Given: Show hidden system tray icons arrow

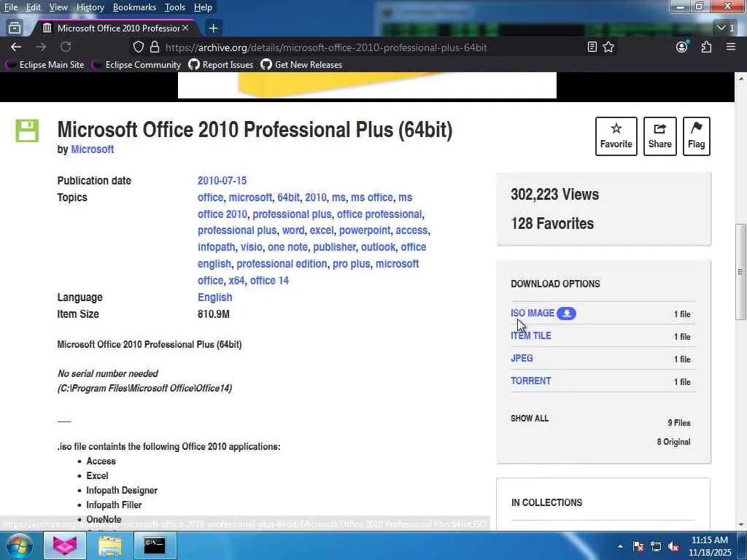Looking at the screenshot, I should point(620,546).
